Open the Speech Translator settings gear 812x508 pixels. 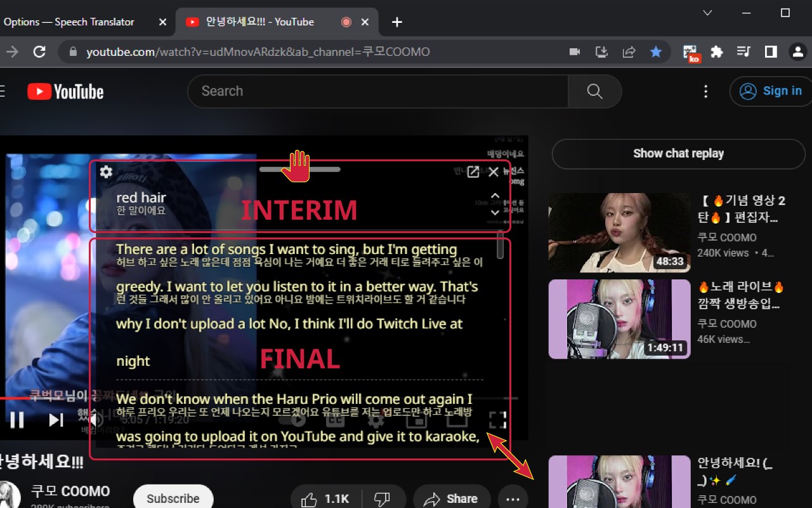pos(106,172)
